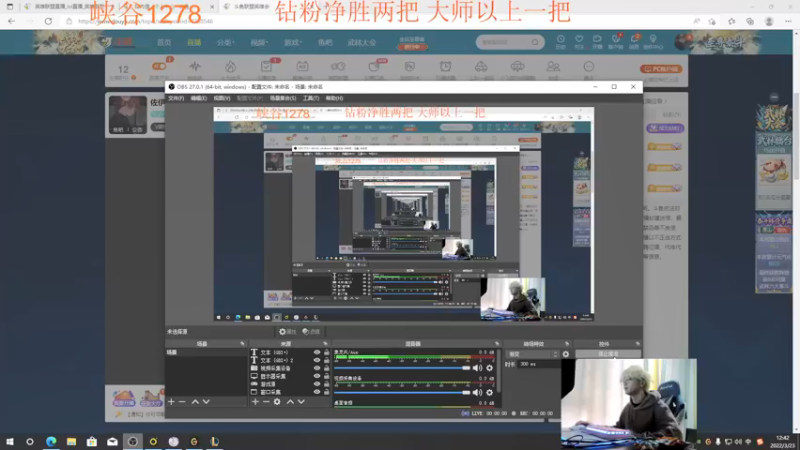Open source properties gear in sources toolbar
The width and height of the screenshot is (800, 450).
pos(277,402)
